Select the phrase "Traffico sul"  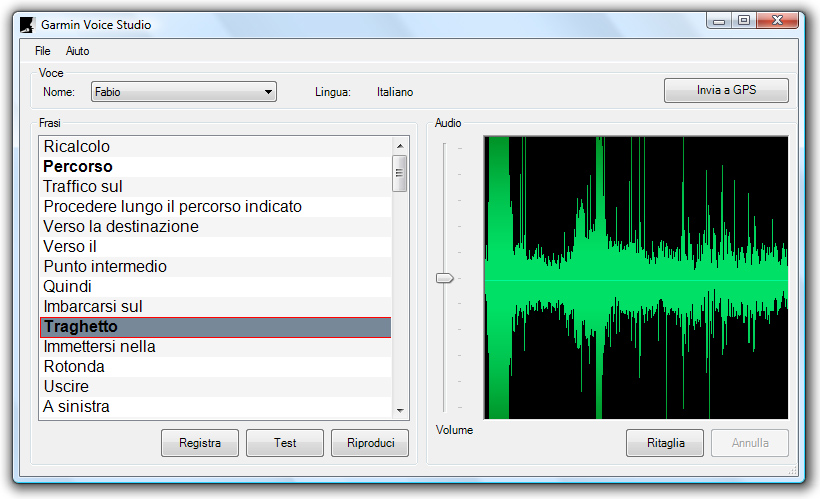215,186
